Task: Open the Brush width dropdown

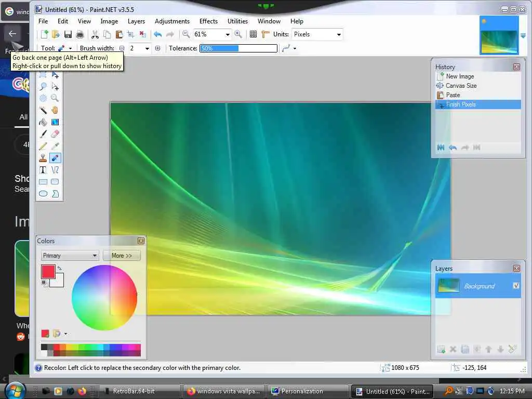Action: pos(147,48)
